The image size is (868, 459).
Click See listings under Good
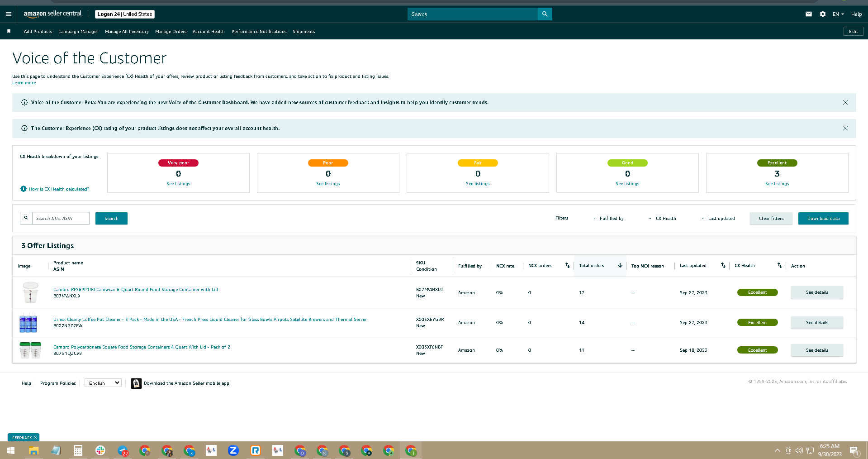pyautogui.click(x=627, y=184)
